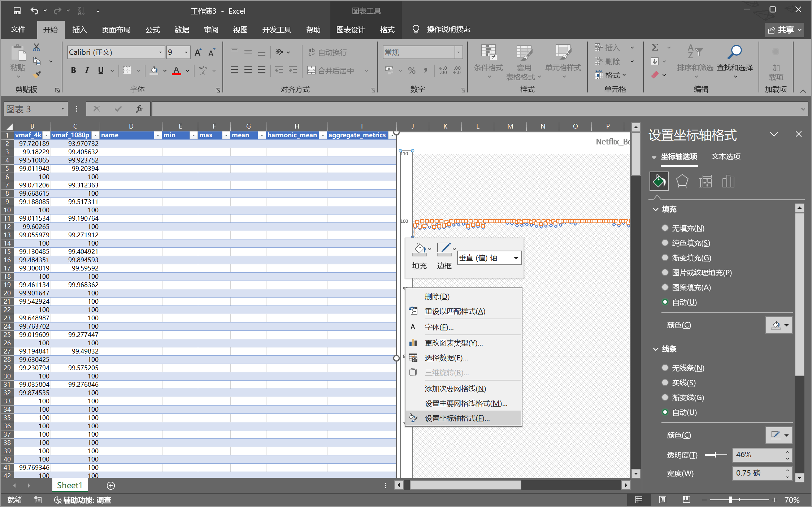Image resolution: width=812 pixels, height=507 pixels.
Task: Add new sheet plus icon
Action: coord(111,486)
